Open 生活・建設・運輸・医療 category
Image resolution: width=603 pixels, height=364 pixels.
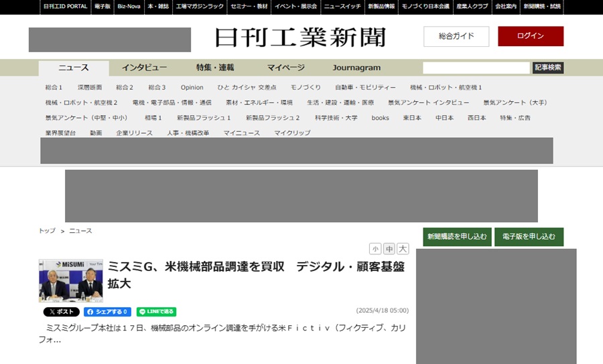coord(340,102)
